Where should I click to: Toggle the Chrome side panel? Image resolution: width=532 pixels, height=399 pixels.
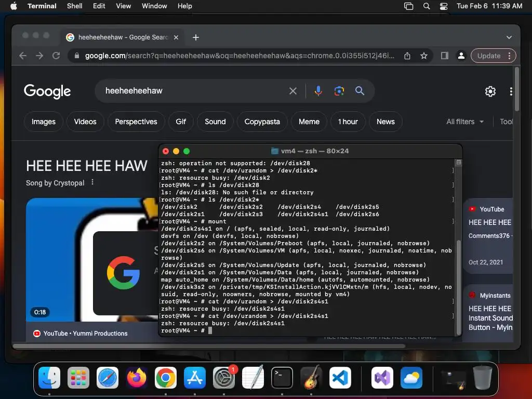[x=445, y=56]
